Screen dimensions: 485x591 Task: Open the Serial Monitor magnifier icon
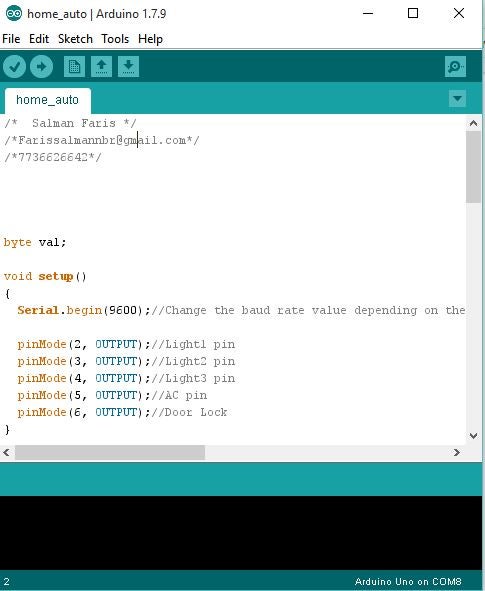click(x=455, y=67)
